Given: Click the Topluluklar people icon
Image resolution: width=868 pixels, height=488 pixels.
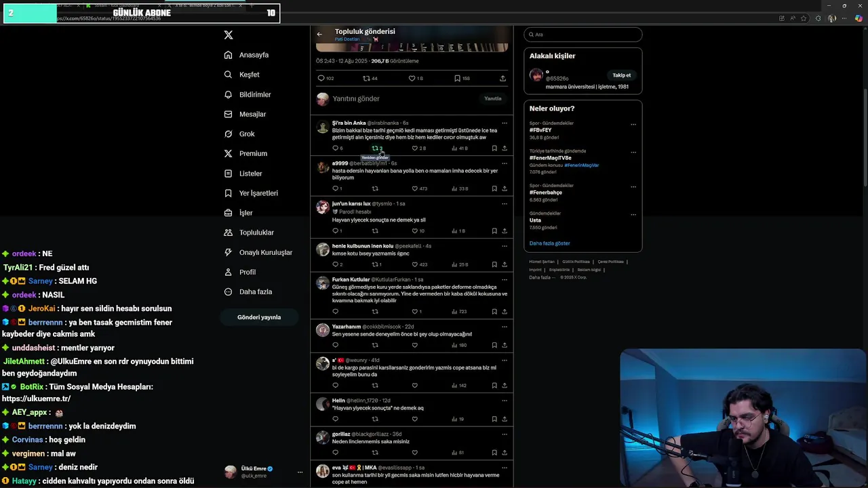Looking at the screenshot, I should click(x=228, y=232).
